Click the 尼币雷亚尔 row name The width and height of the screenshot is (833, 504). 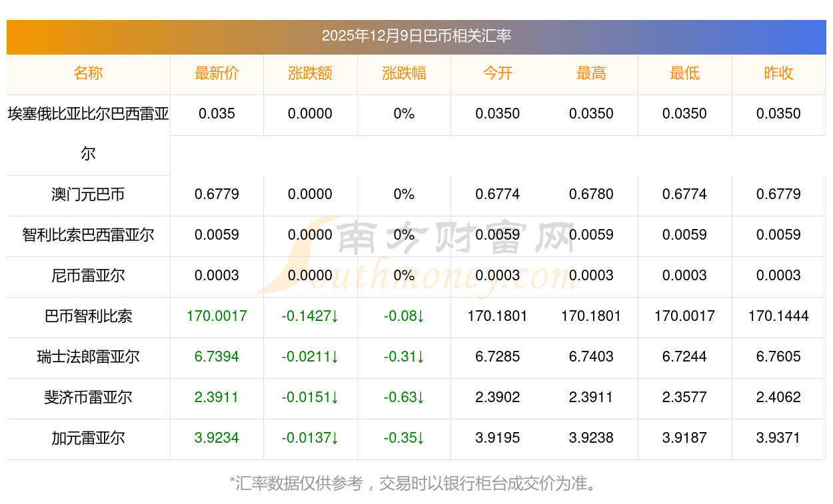[x=88, y=276]
